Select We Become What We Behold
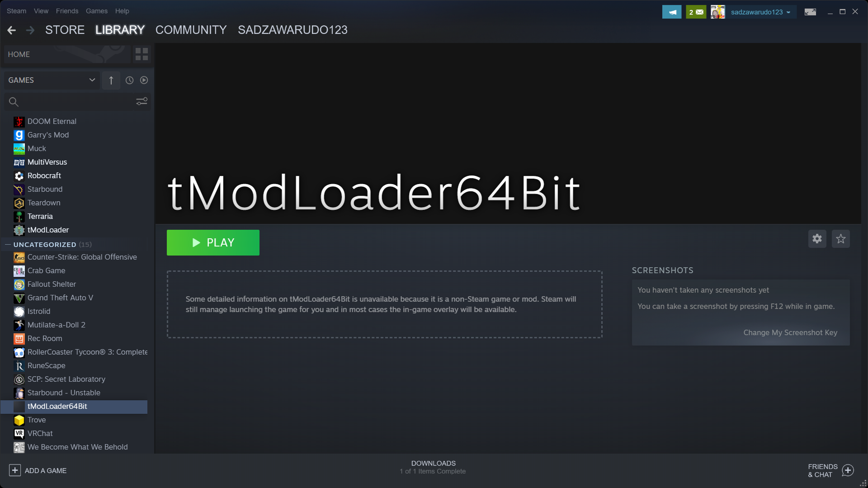 [x=74, y=447]
